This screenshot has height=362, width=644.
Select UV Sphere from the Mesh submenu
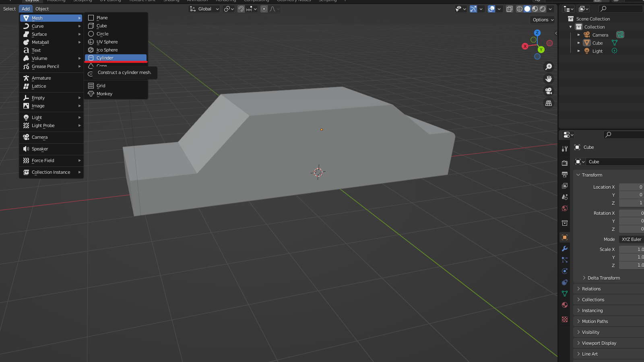(116, 42)
